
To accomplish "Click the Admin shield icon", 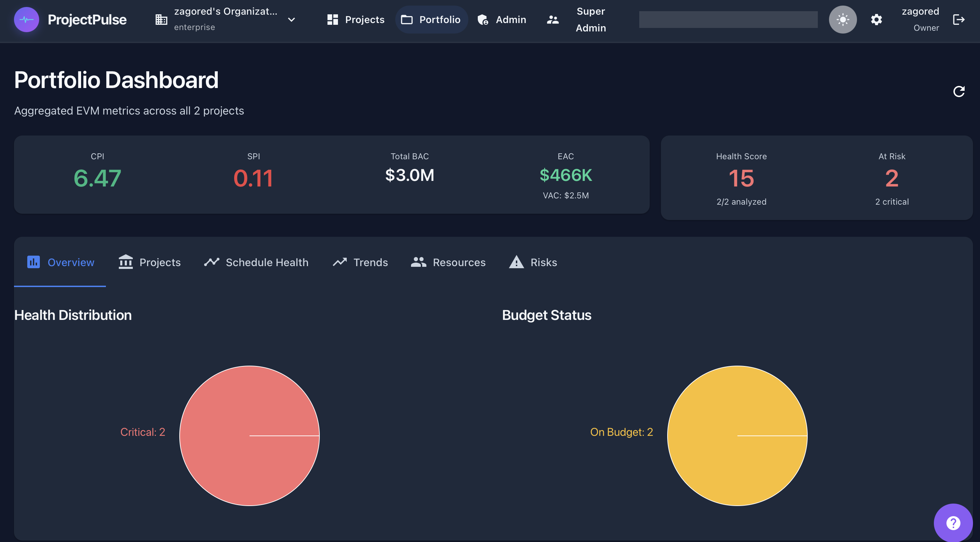I will coord(482,20).
